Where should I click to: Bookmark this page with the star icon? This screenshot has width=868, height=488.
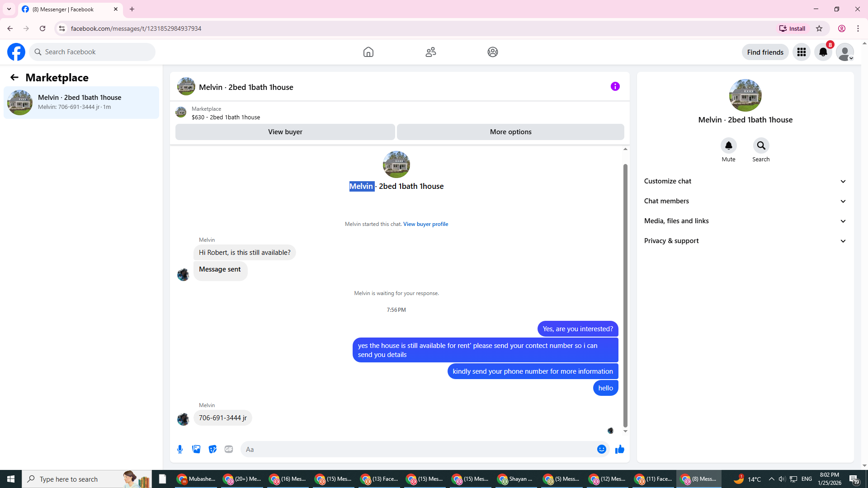tap(819, 28)
